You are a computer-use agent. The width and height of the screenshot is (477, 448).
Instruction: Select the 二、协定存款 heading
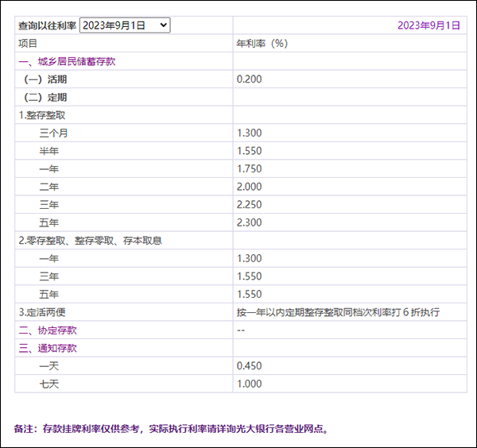48,330
